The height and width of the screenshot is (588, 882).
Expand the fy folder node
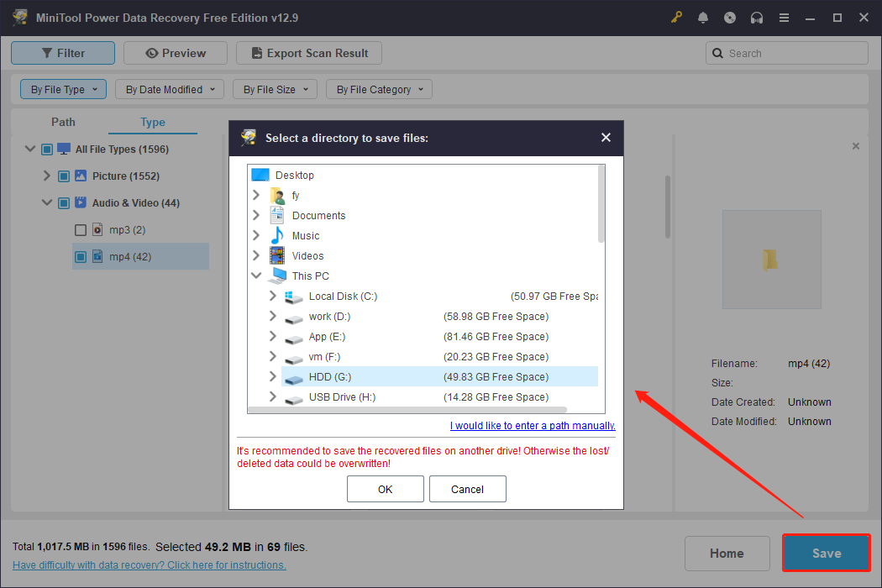point(256,195)
